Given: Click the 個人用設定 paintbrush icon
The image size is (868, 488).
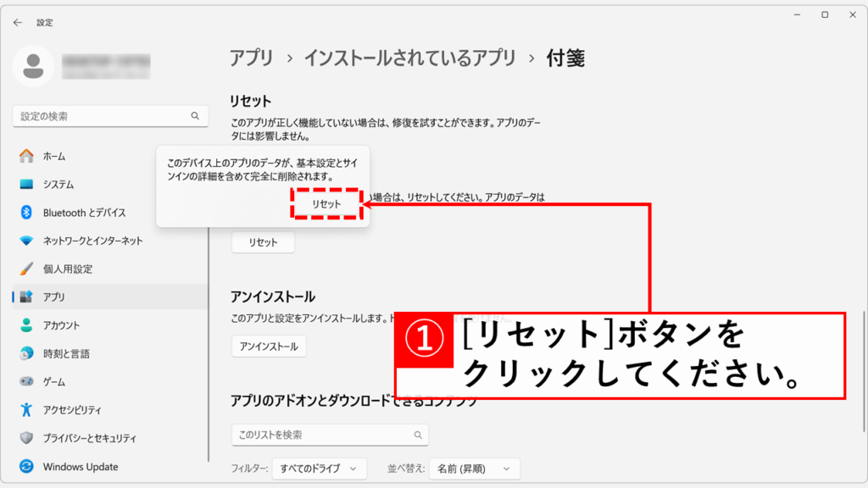Looking at the screenshot, I should [x=26, y=269].
